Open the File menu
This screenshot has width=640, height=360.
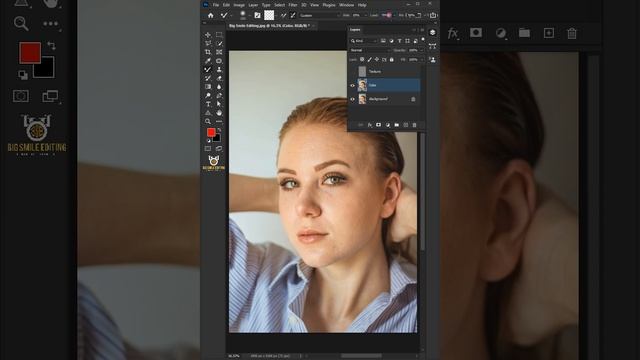216,5
